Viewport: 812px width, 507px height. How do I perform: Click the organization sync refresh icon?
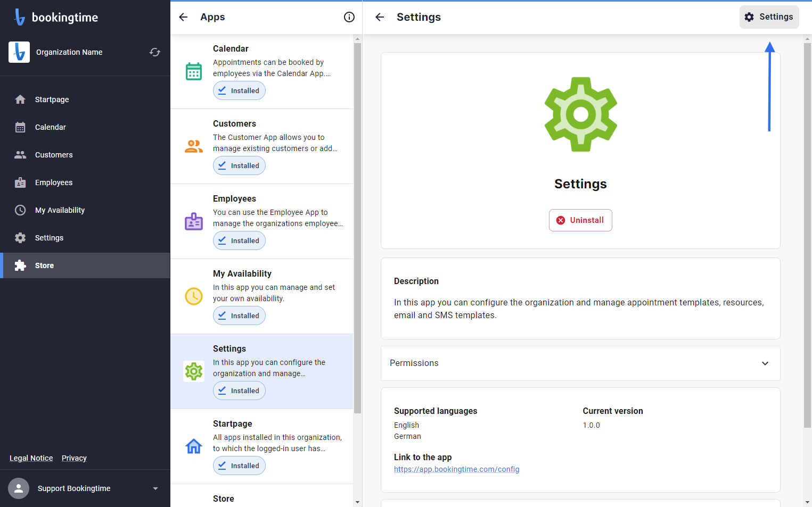pyautogui.click(x=155, y=52)
